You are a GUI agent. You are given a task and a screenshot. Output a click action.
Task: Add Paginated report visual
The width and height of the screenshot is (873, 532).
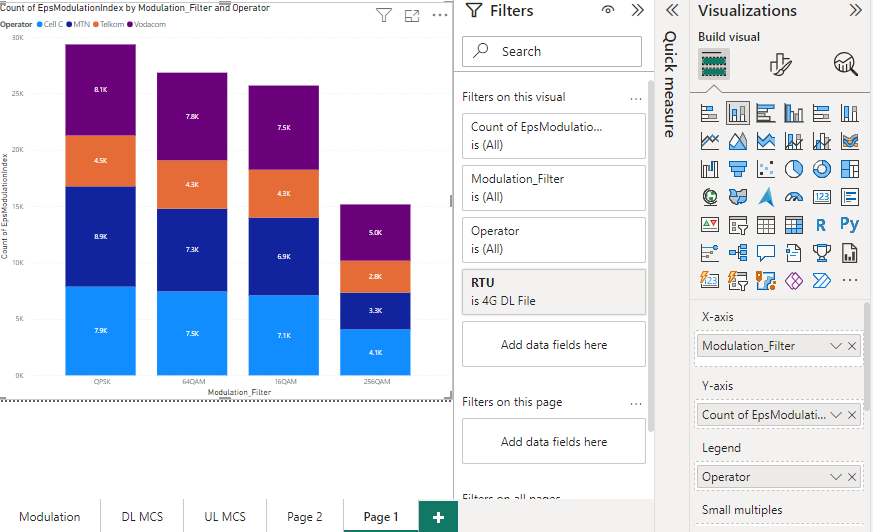pos(850,253)
